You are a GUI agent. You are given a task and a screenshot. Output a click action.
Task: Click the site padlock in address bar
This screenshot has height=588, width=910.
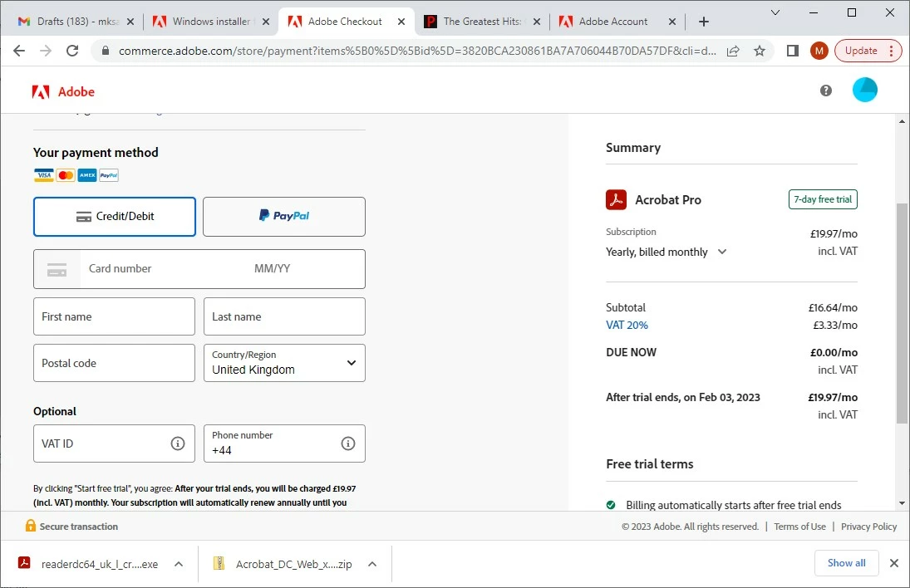[x=105, y=51]
